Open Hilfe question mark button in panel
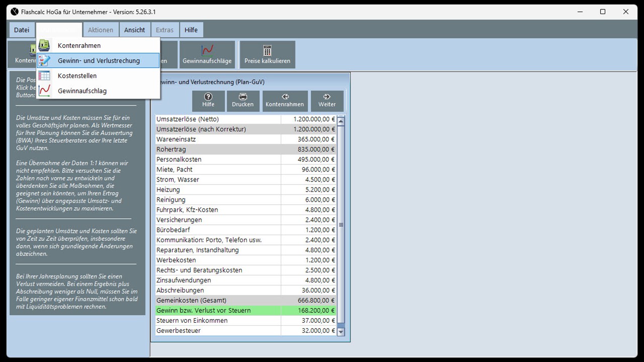The height and width of the screenshot is (362, 644). [x=208, y=101]
